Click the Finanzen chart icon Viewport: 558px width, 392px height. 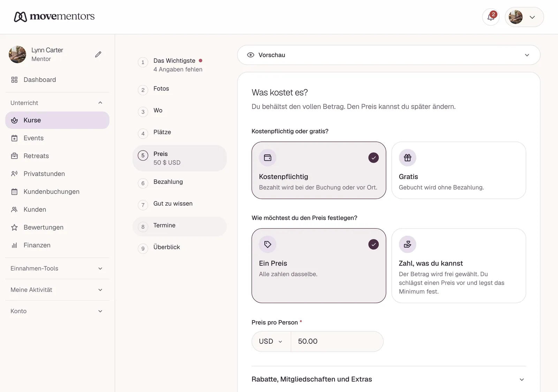[x=14, y=245]
